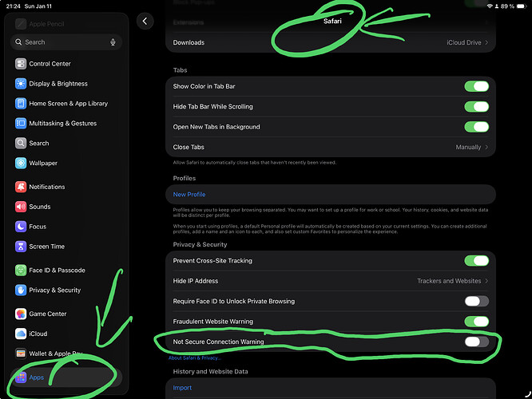The width and height of the screenshot is (532, 399).
Task: Tap Privacy & Security text in sidebar
Action: 55,290
